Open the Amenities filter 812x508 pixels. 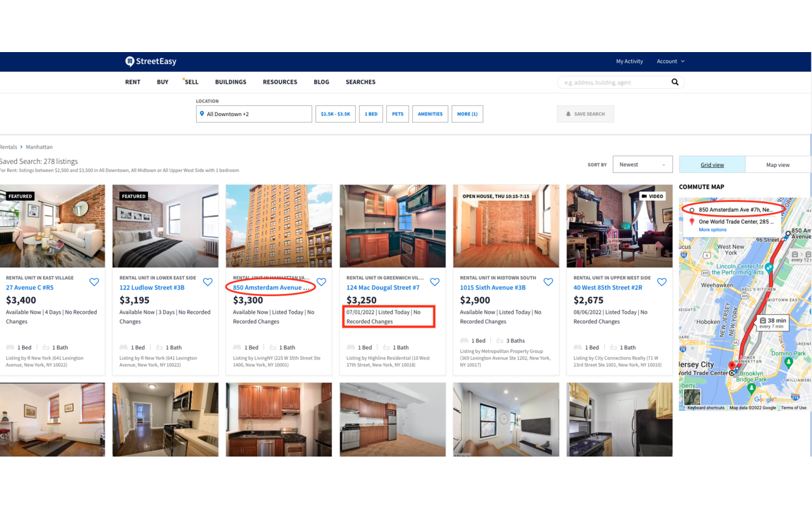pyautogui.click(x=430, y=114)
